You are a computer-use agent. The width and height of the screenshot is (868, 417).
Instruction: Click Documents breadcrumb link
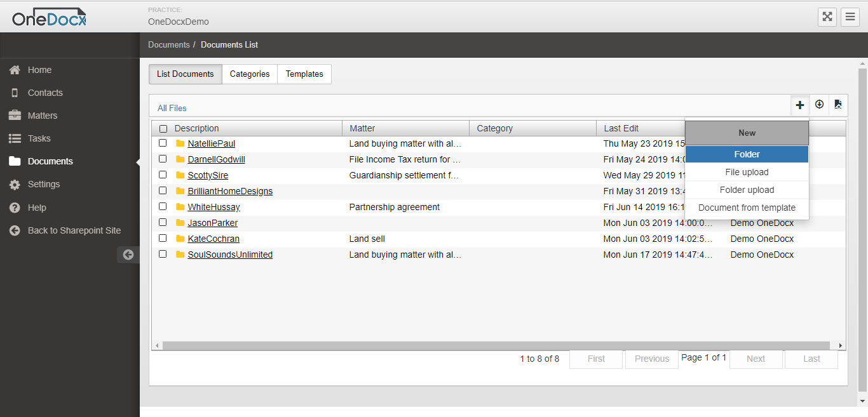(x=169, y=45)
